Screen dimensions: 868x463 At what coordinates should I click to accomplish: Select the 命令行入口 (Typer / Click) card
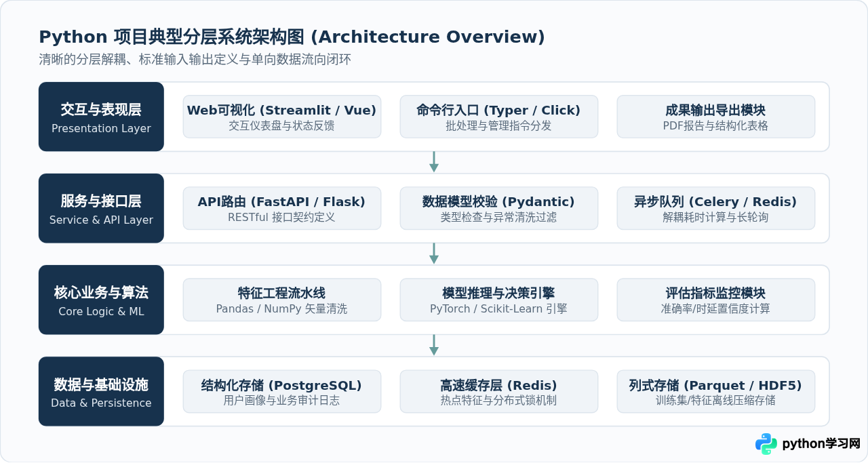499,117
